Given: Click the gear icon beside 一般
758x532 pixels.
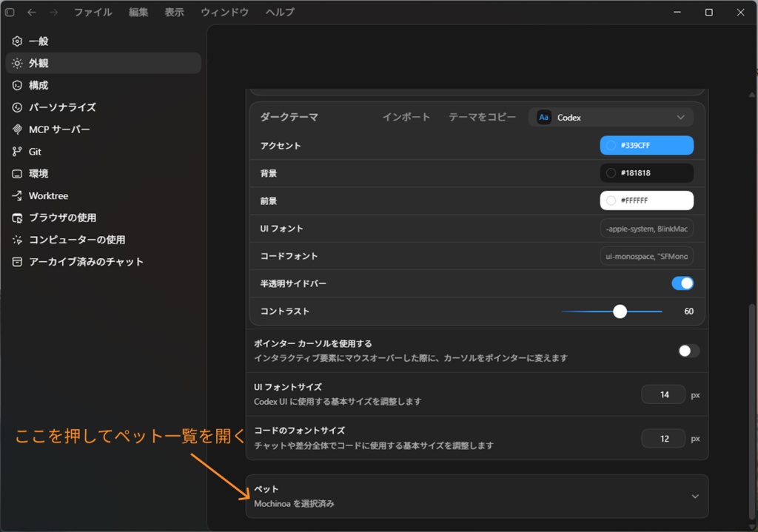Looking at the screenshot, I should click(17, 41).
